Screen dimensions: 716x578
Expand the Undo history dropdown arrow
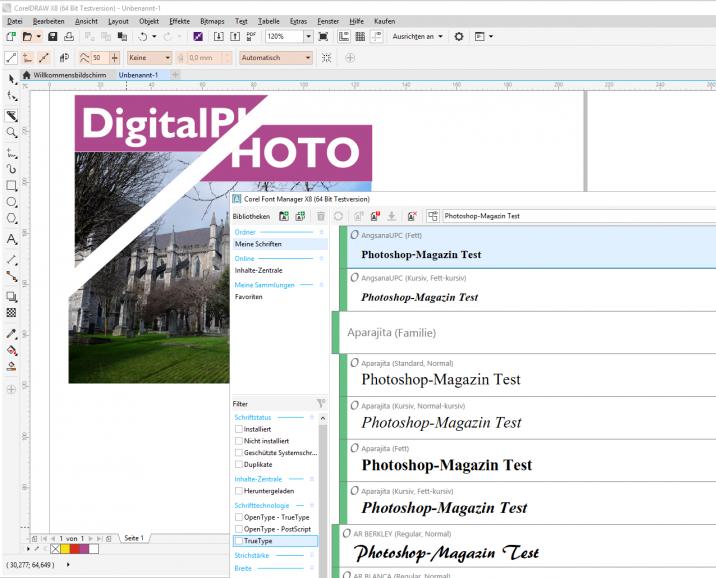[154, 37]
